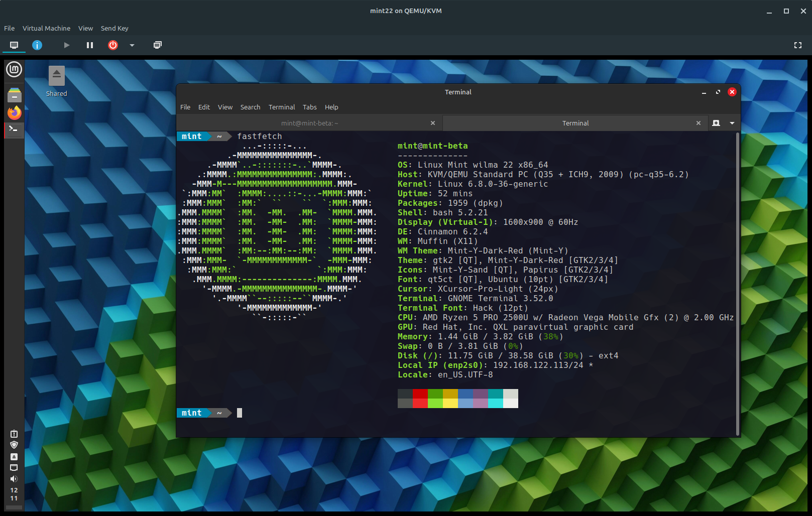Switch to the mint@mint-beta: ~ tab
This screenshot has width=812, height=516.
(x=309, y=123)
